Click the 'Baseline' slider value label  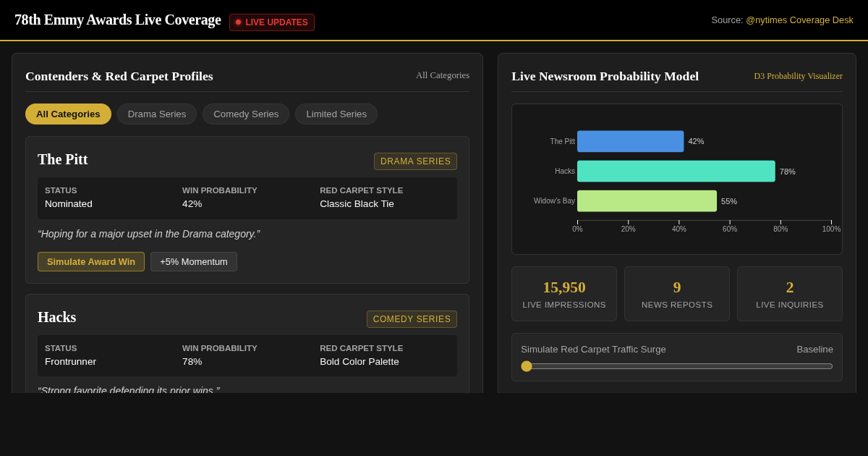(814, 349)
